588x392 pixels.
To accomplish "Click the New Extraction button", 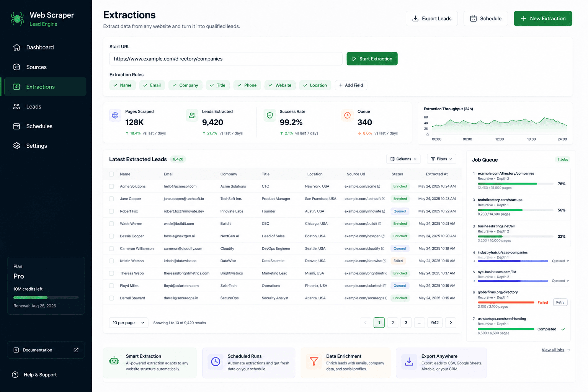I will click(543, 18).
